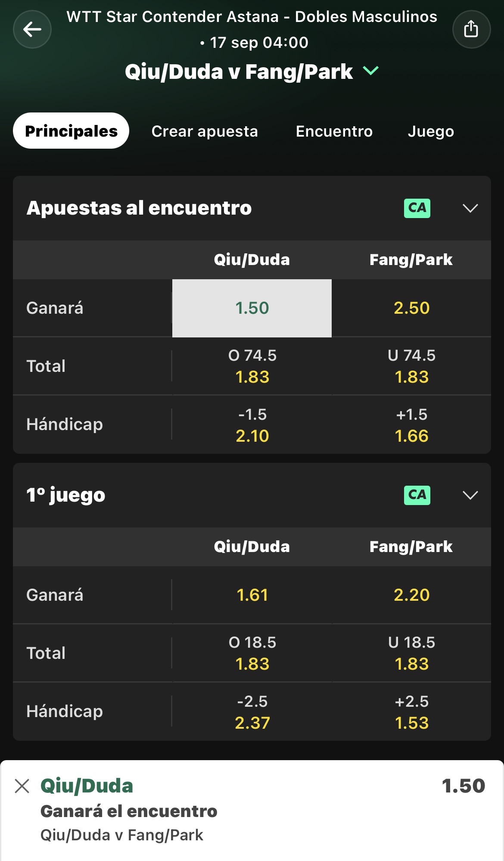Tap the CA badge in 1º juego section
Image resolution: width=504 pixels, height=861 pixels.
click(x=417, y=495)
